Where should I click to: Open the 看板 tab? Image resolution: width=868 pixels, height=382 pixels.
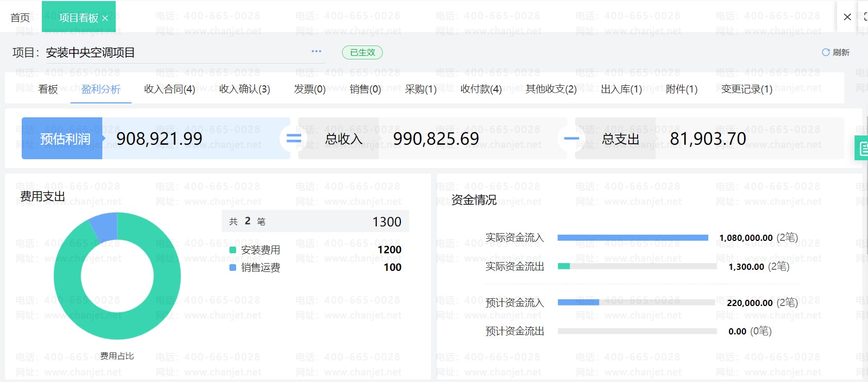[48, 89]
